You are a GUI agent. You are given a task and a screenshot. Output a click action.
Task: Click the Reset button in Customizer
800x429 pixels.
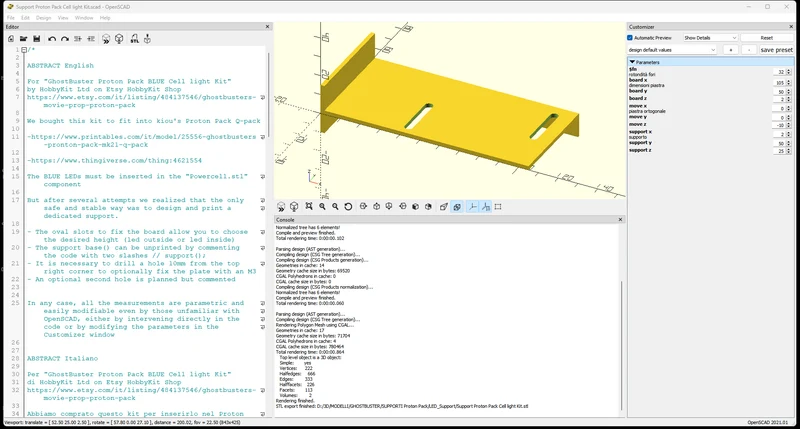766,38
